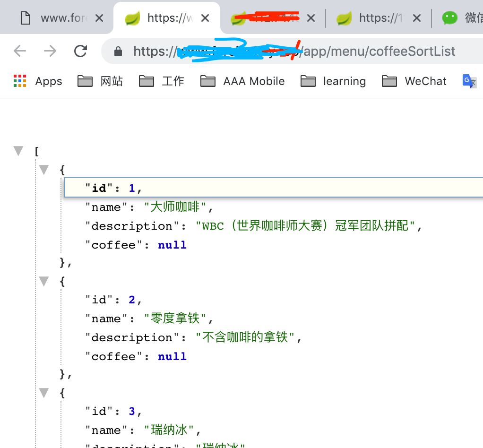483x448 pixels.
Task: Collapse the object with id 3
Action: 44,393
